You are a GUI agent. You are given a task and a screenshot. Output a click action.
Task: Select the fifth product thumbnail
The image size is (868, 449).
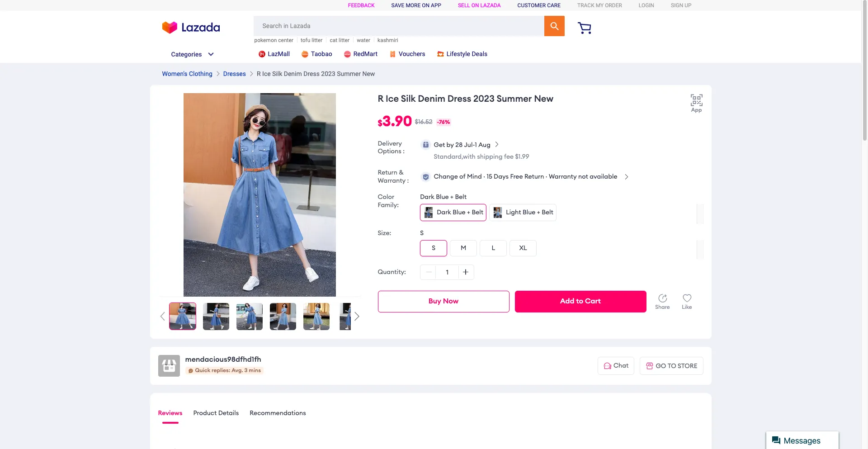(316, 317)
